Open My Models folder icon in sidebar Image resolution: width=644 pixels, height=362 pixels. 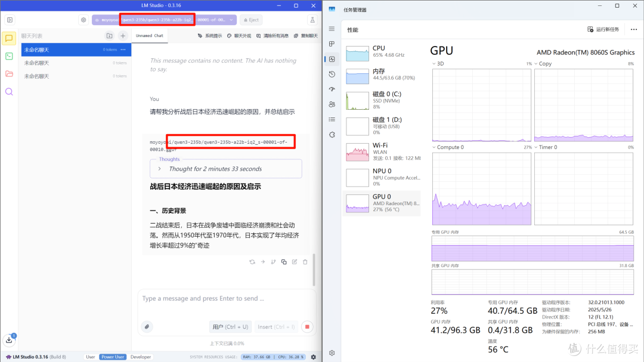coord(8,74)
